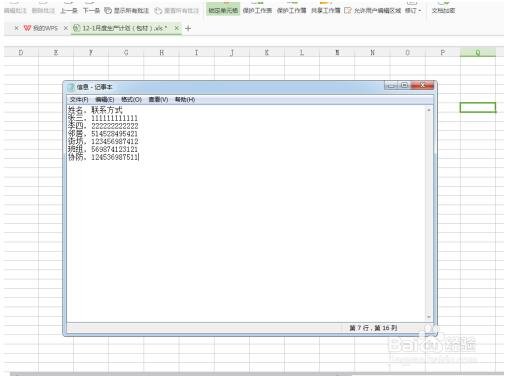Select column D header in WPS

coord(21,52)
